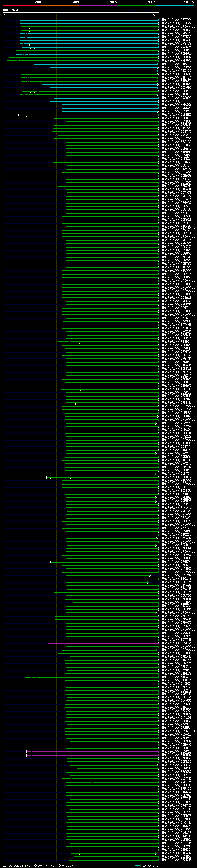
Task: Select hit label UniRef100_A9PH17
Action: 176,50
